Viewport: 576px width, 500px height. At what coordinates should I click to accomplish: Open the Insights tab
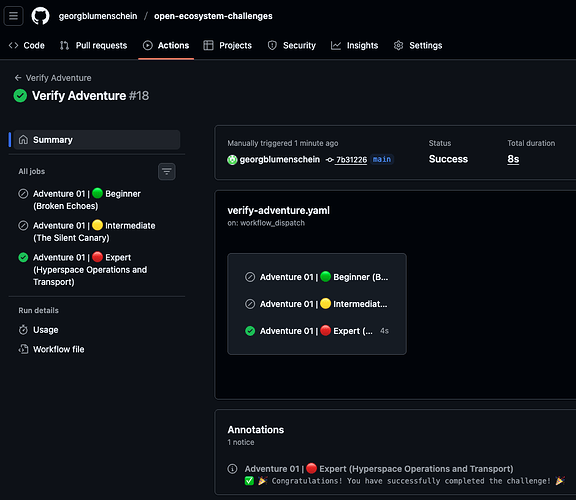click(x=354, y=46)
